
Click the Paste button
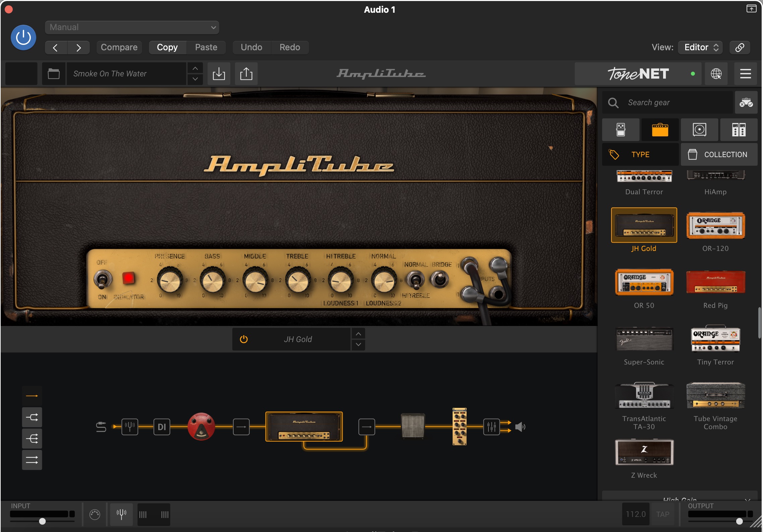point(206,47)
